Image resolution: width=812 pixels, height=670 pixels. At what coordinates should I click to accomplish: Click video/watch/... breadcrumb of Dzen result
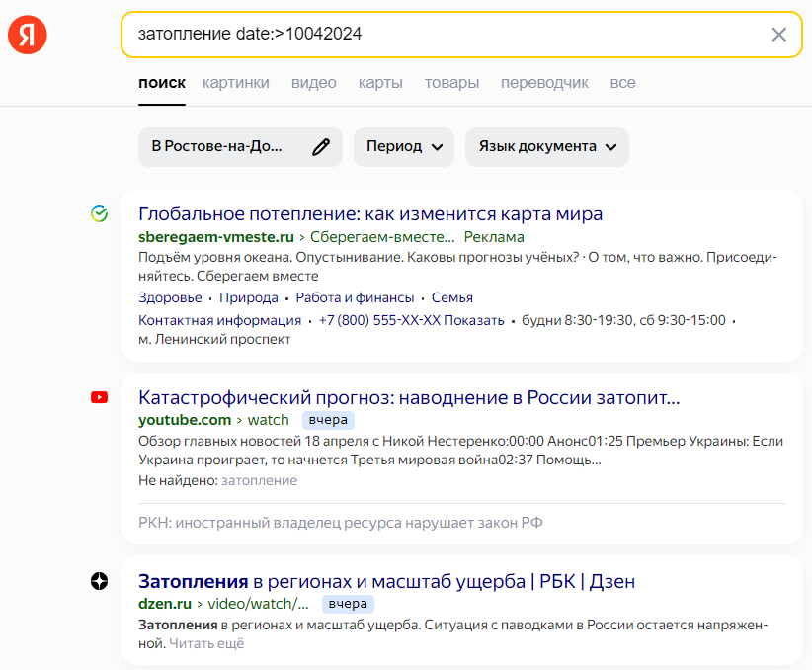[258, 604]
